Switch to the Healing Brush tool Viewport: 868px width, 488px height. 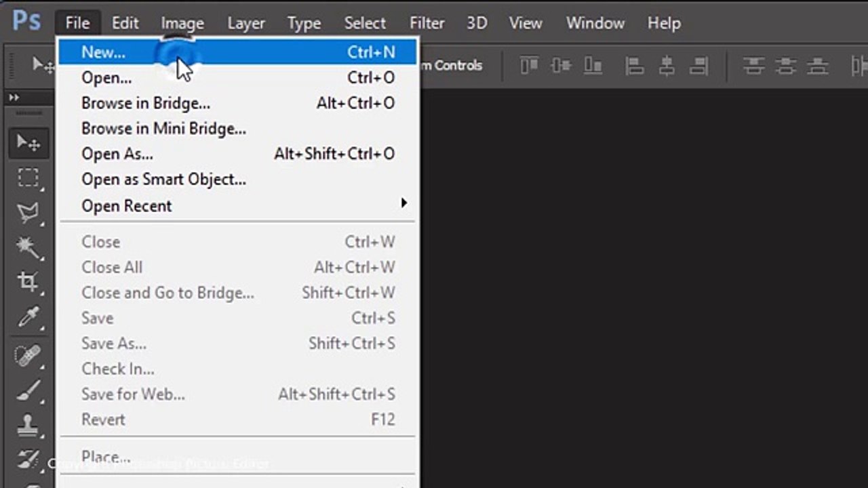coord(28,354)
